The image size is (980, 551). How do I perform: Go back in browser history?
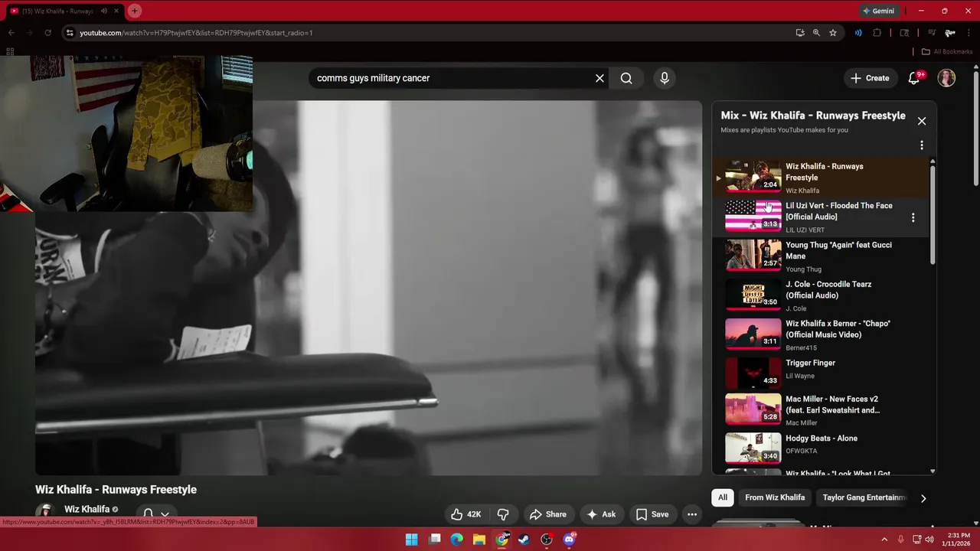11,33
